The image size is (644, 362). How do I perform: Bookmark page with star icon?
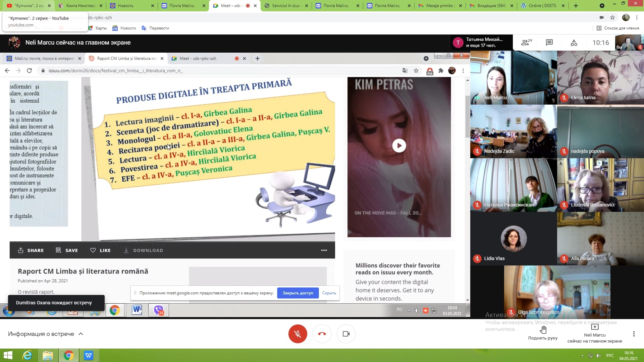612,17
